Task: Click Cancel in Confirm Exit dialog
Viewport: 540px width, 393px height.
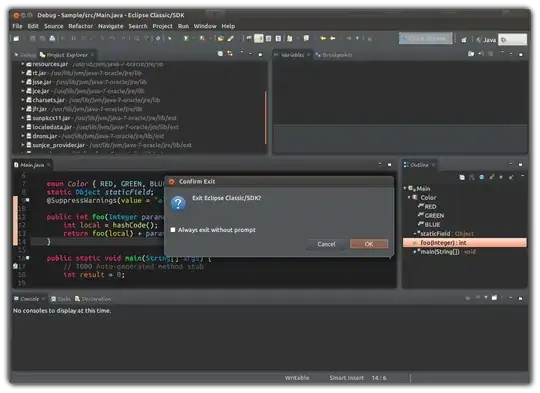Action: [x=326, y=244]
